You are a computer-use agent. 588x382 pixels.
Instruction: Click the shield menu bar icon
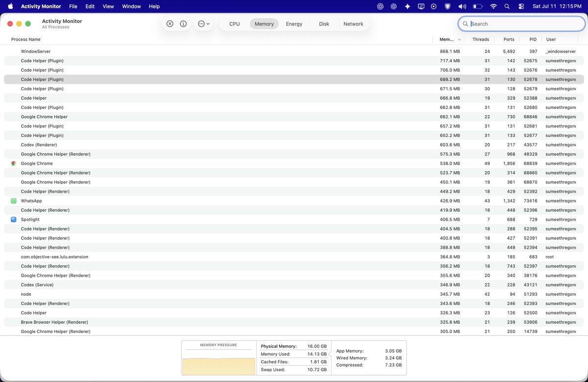coord(447,6)
